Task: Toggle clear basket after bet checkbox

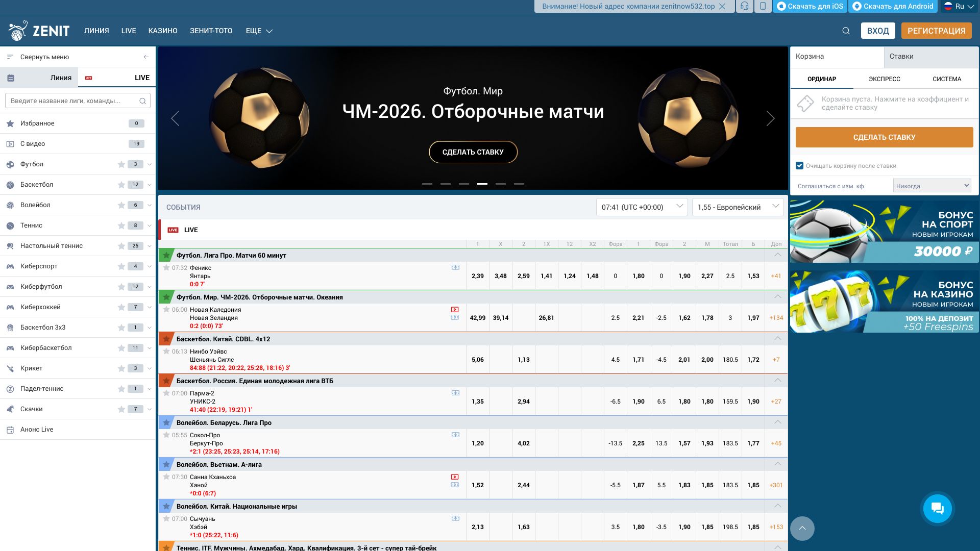Action: [x=799, y=166]
